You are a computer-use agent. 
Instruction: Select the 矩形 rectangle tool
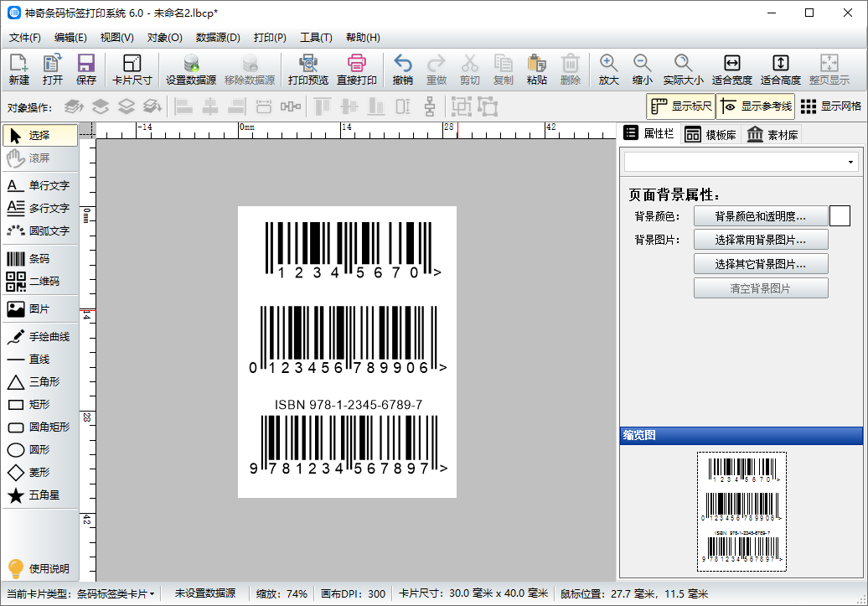click(x=40, y=404)
